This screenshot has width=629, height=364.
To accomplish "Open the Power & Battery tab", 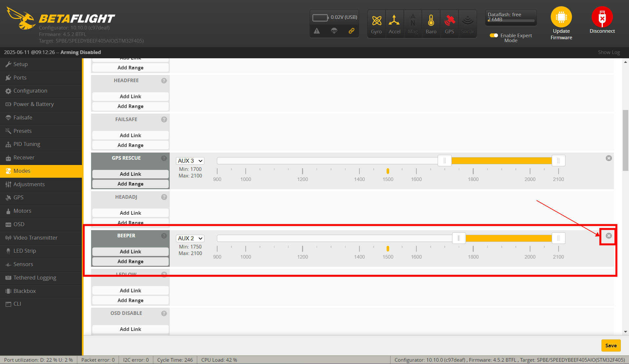I will click(41, 104).
